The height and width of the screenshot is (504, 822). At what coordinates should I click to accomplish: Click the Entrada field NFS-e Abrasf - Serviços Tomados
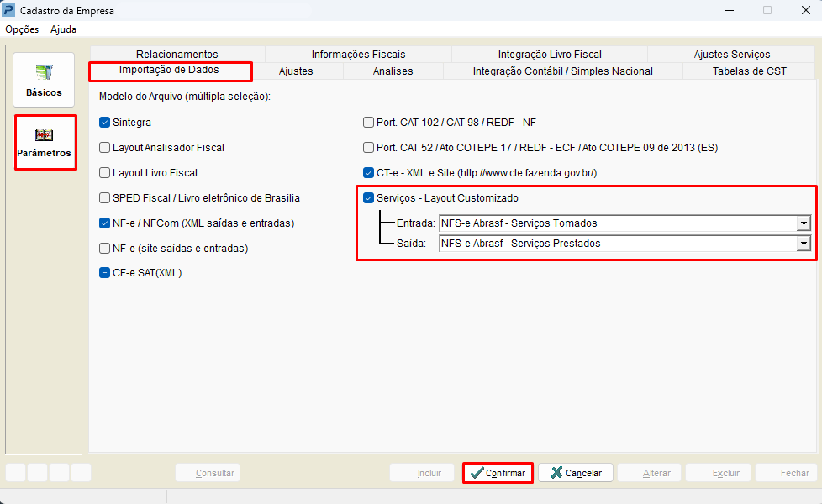click(624, 223)
